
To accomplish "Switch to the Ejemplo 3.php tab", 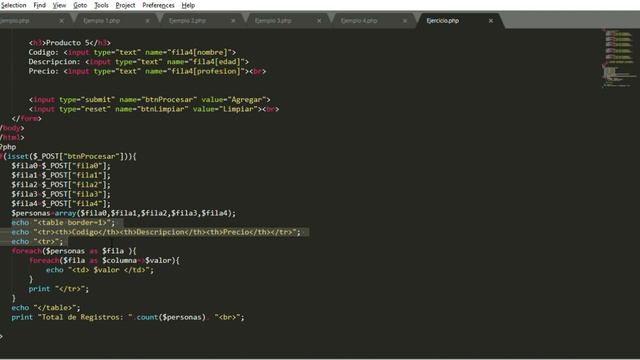I will coord(273,20).
